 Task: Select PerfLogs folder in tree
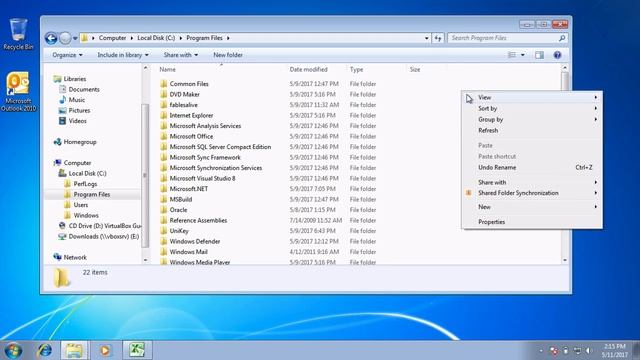pos(85,184)
